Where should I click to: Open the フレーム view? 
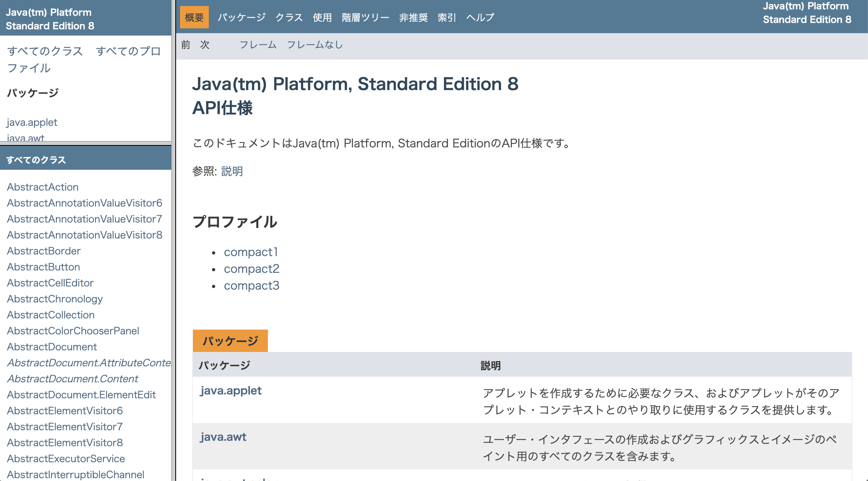pos(258,45)
